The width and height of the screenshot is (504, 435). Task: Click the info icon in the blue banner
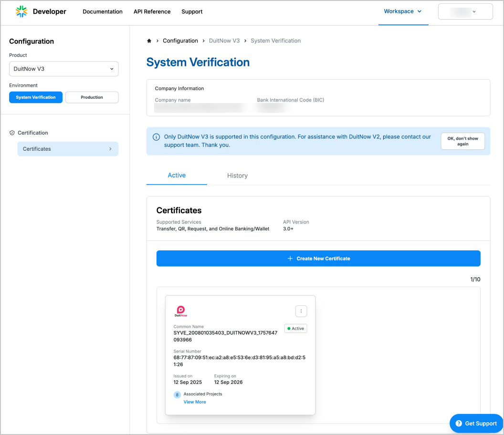[156, 137]
